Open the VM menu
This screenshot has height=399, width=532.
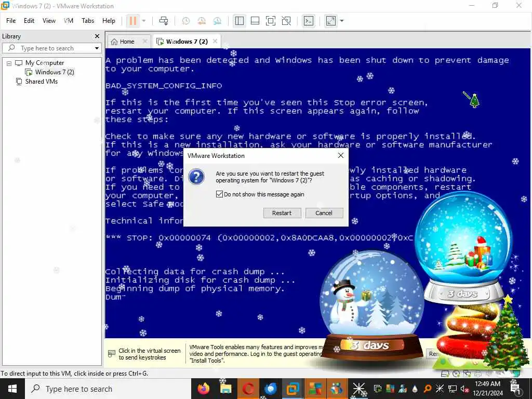point(69,21)
